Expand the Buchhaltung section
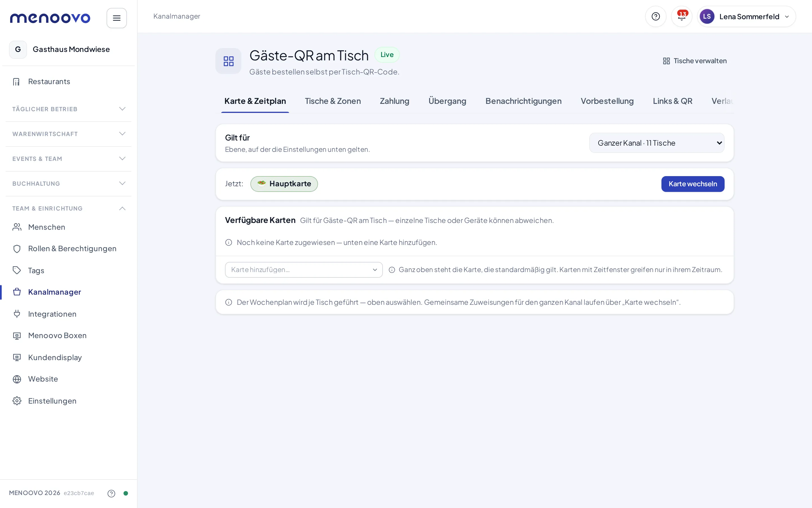 pos(69,183)
